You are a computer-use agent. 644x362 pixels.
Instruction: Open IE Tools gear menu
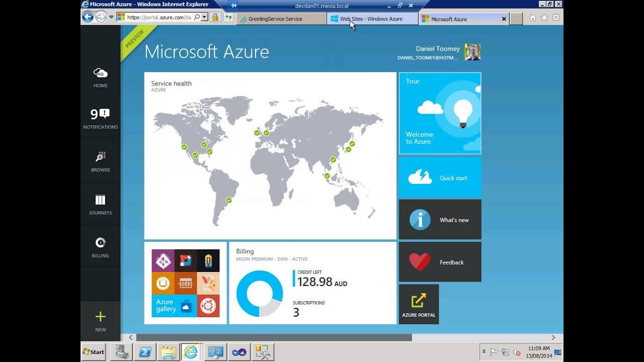pos(556,18)
